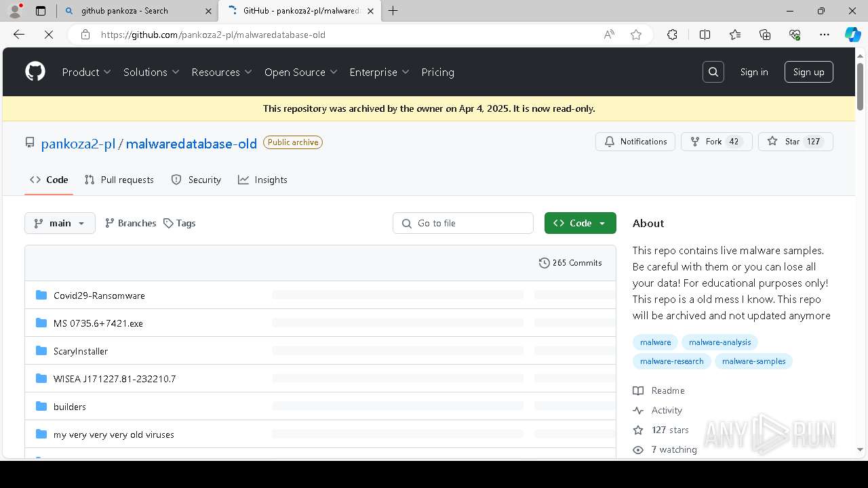
Task: Expand the Solutions menu
Action: click(151, 72)
